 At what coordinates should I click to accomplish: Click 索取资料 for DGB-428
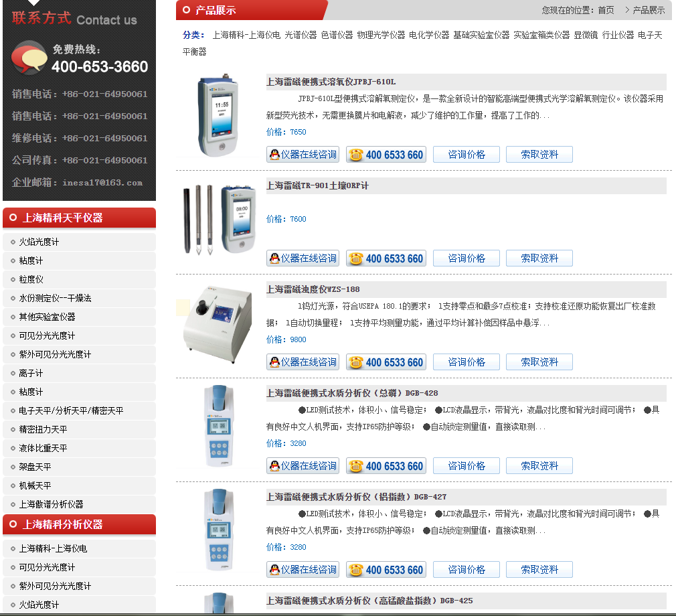(x=539, y=466)
